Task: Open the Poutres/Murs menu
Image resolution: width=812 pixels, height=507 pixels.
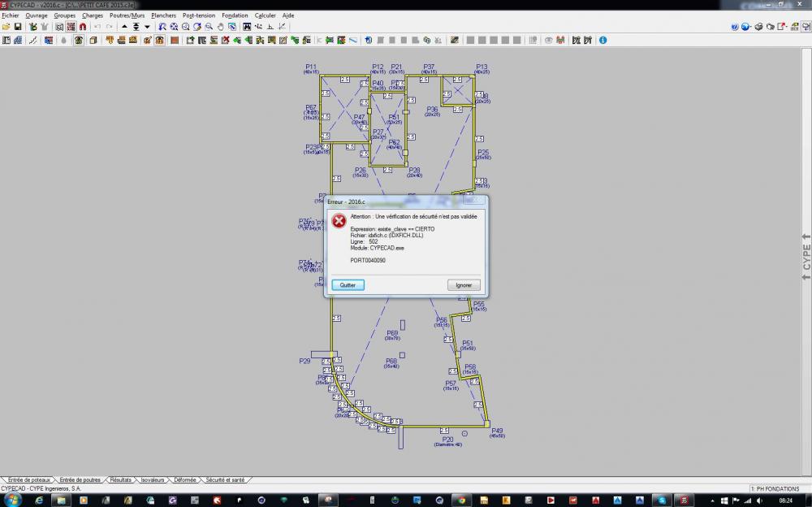Action: pyautogui.click(x=127, y=15)
